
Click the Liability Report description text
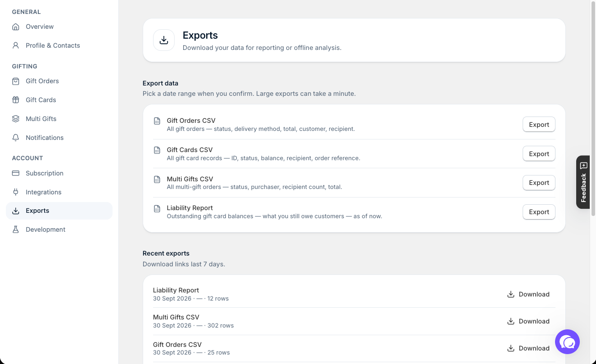[x=275, y=216]
